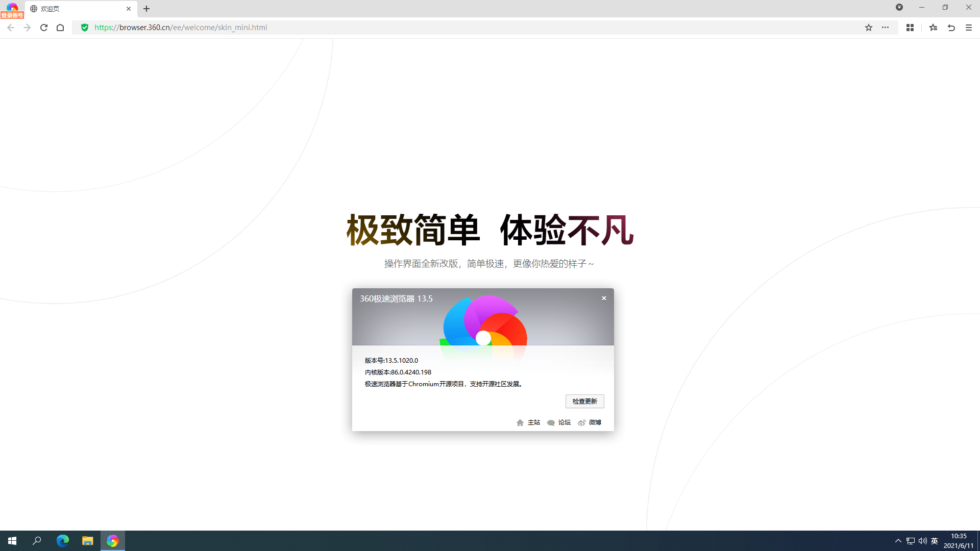Open the apps grid panel icon
Screen dimensions: 980x551
[910, 28]
